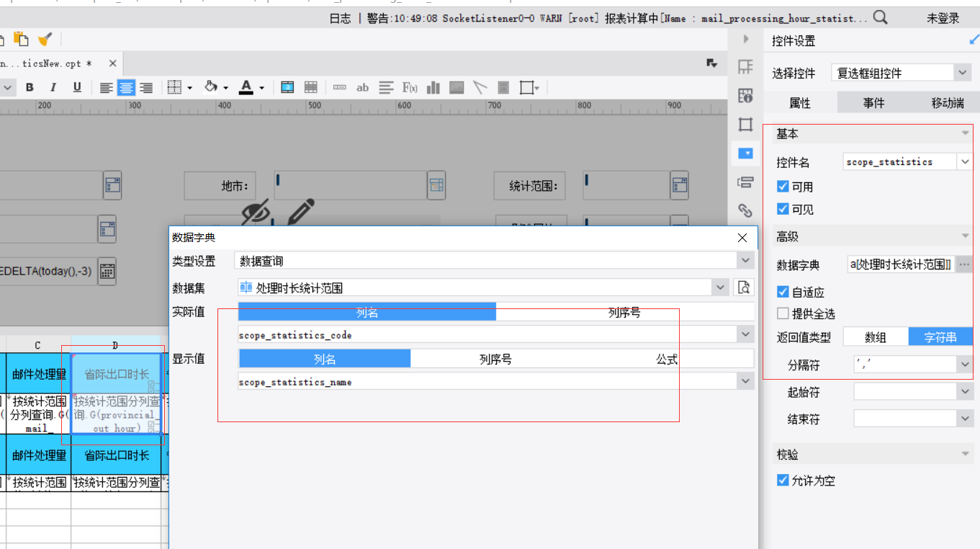This screenshot has width=980, height=549.
Task: Select widget settings icon in sidebar
Action: pyautogui.click(x=745, y=153)
